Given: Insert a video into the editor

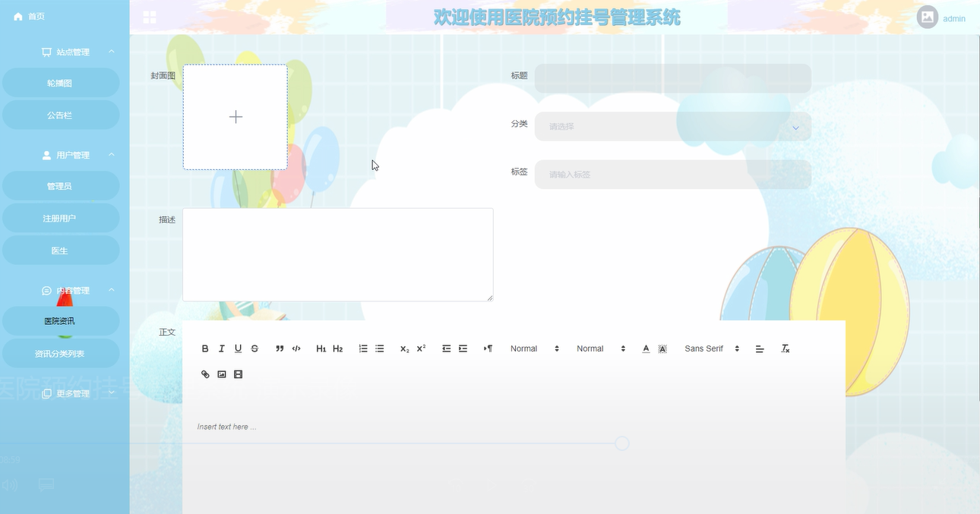Looking at the screenshot, I should [x=238, y=374].
